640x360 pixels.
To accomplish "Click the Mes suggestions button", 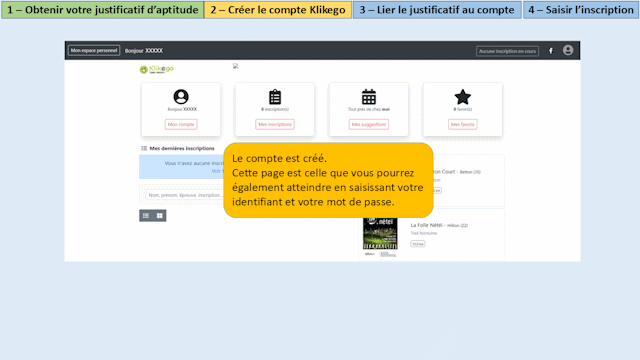I will point(369,124).
